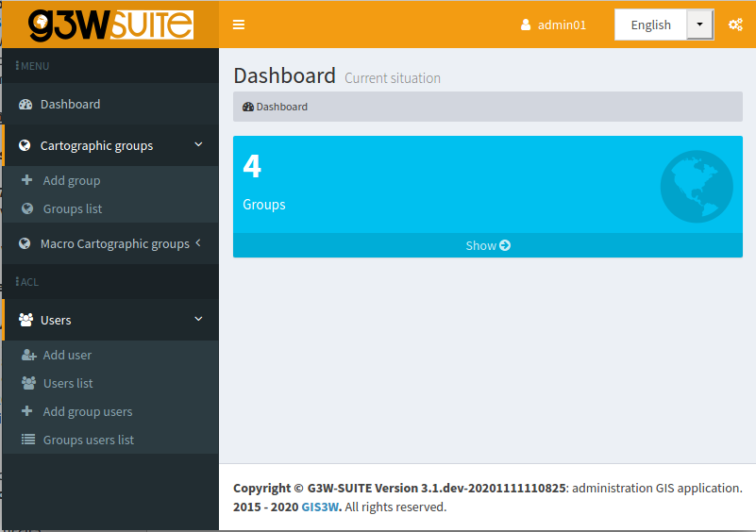Click Show on the Groups card
The image size is (756, 532).
pyautogui.click(x=487, y=245)
